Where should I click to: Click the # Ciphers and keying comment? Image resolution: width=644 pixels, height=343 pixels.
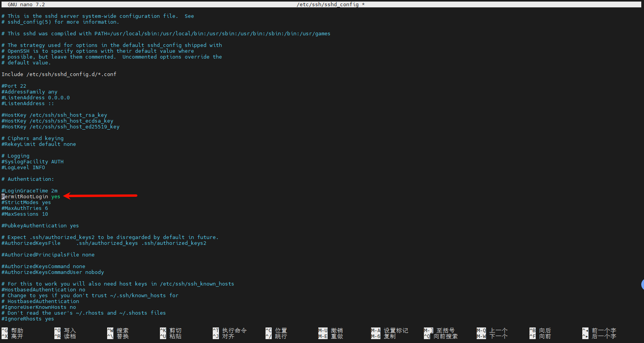pyautogui.click(x=33, y=139)
